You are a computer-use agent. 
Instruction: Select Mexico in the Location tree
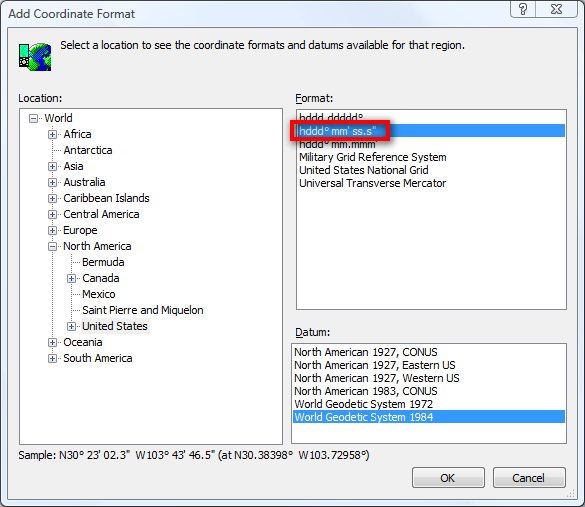(x=99, y=294)
